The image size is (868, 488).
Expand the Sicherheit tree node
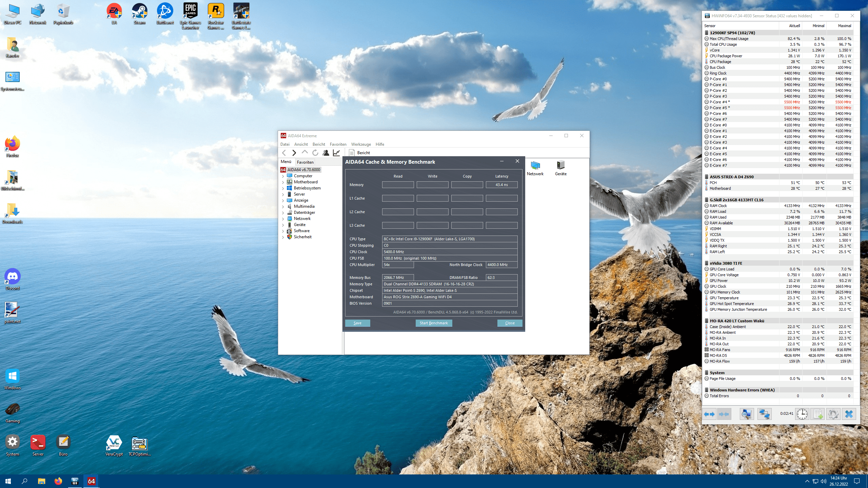pyautogui.click(x=283, y=237)
